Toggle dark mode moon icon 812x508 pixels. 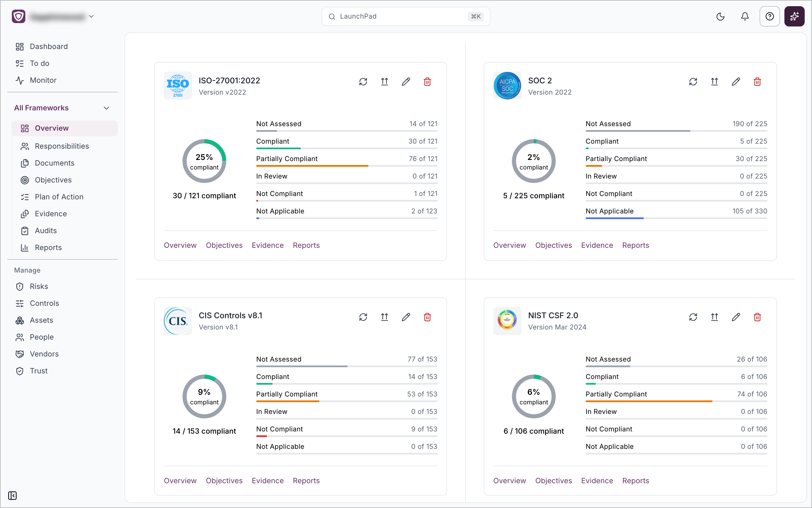tap(720, 16)
